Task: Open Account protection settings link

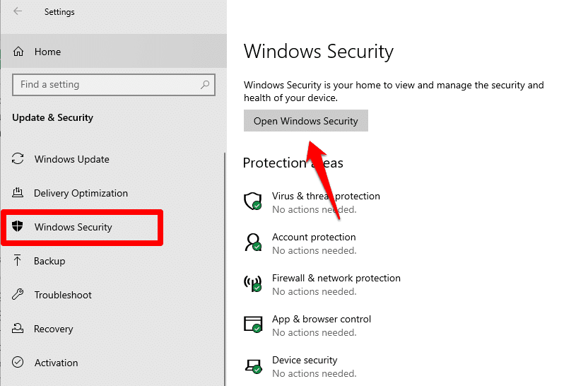Action: (314, 237)
